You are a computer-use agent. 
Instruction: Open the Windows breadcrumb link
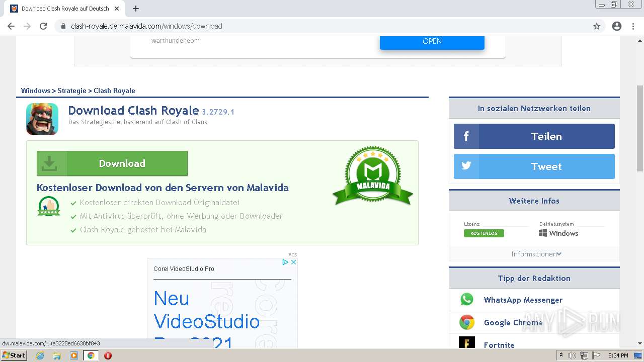[x=36, y=90]
